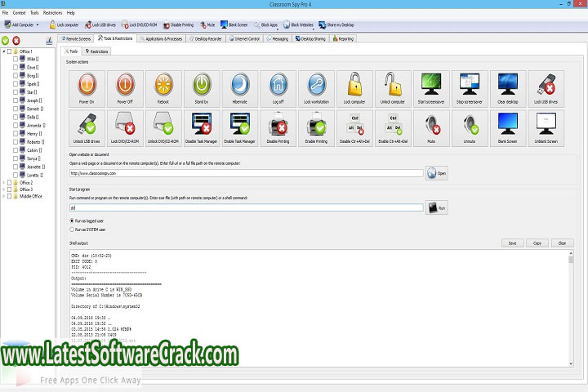The width and height of the screenshot is (588, 392).
Task: Click the Power Off action icon
Action: point(125,88)
